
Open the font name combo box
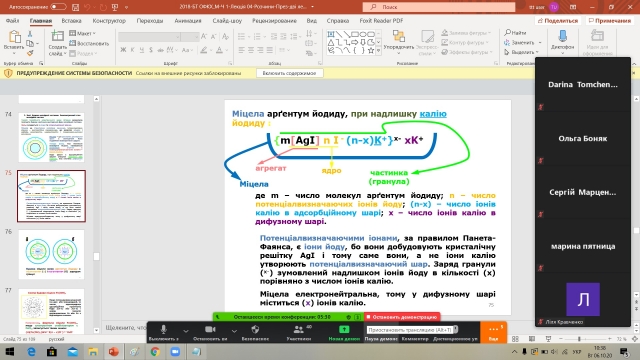150,37
